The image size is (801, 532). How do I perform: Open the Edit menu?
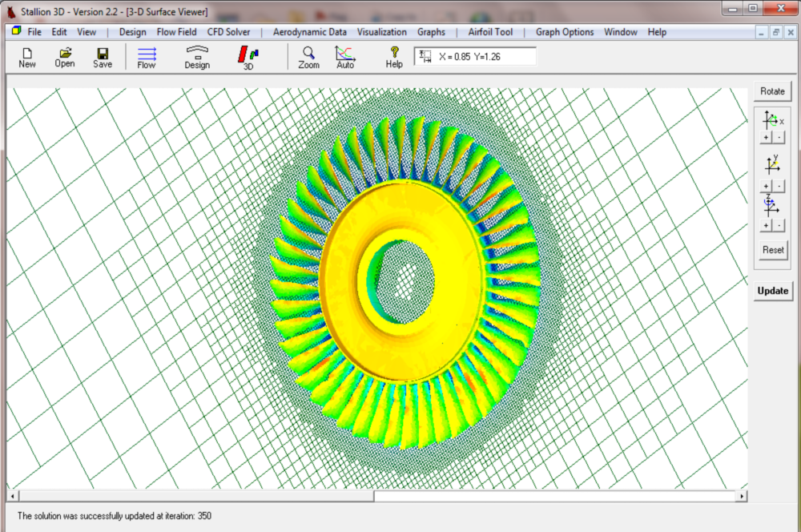pyautogui.click(x=59, y=32)
